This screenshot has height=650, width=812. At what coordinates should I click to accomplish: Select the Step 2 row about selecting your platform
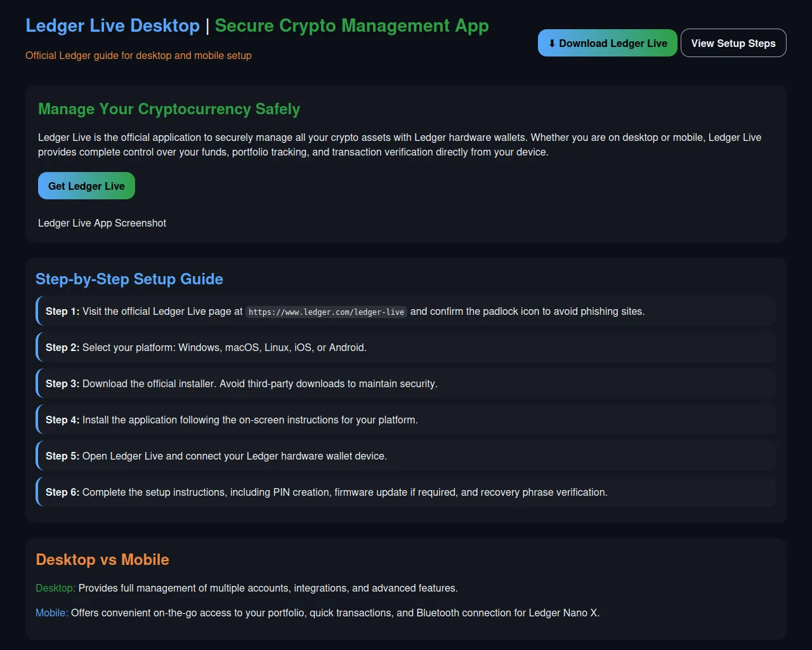406,348
